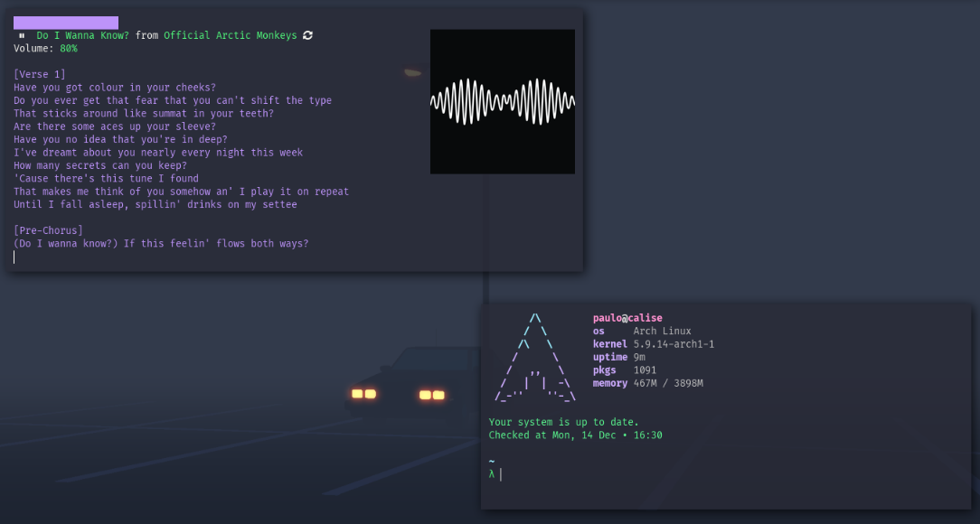Click lyric "'Cause there's this tune I found"
Viewport: 980px width, 524px height.
(107, 179)
